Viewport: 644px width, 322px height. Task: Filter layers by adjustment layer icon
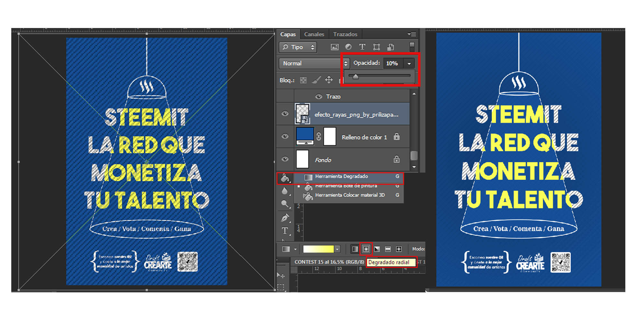pos(348,47)
